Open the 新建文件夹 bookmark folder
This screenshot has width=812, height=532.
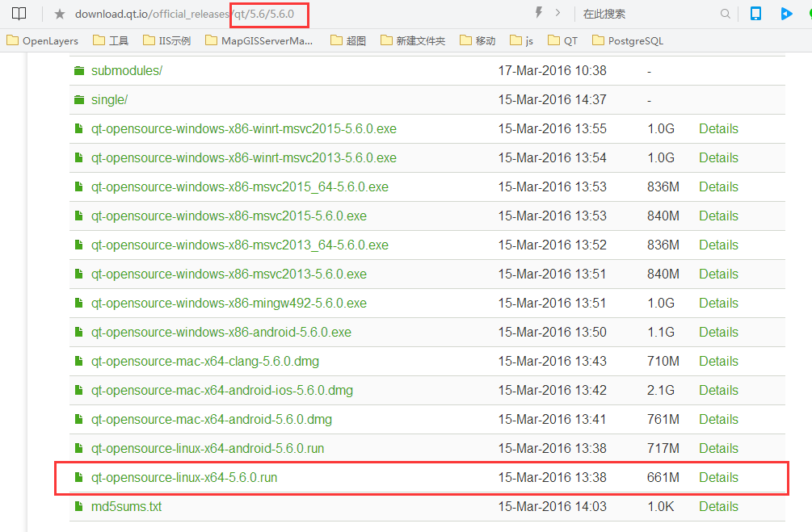tap(413, 41)
